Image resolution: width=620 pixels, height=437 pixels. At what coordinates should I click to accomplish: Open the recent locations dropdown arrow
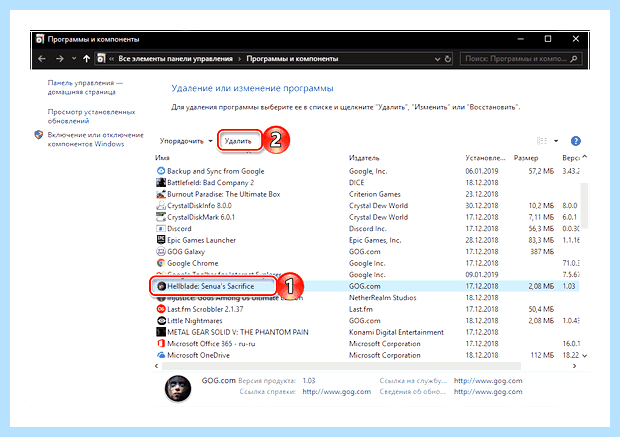pos(74,59)
